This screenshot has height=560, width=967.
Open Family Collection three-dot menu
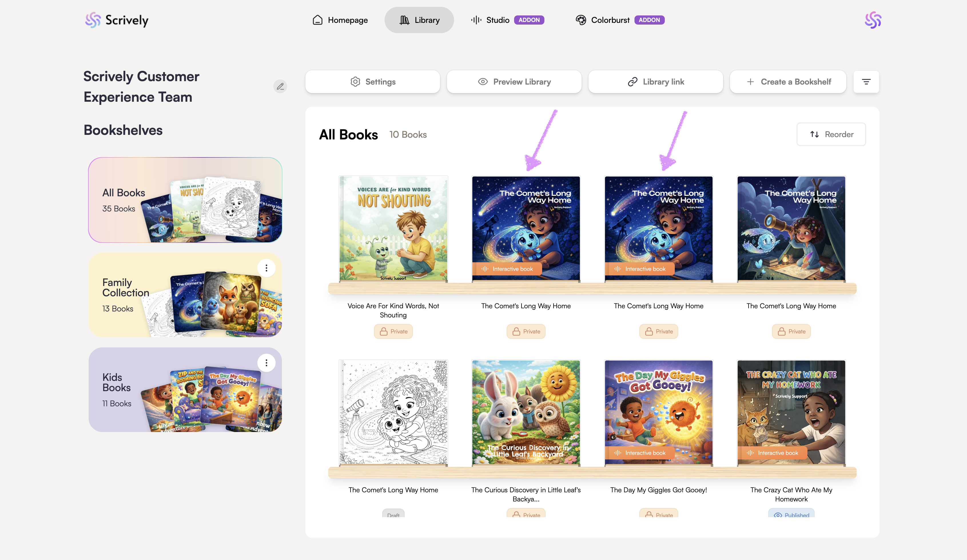(x=266, y=268)
